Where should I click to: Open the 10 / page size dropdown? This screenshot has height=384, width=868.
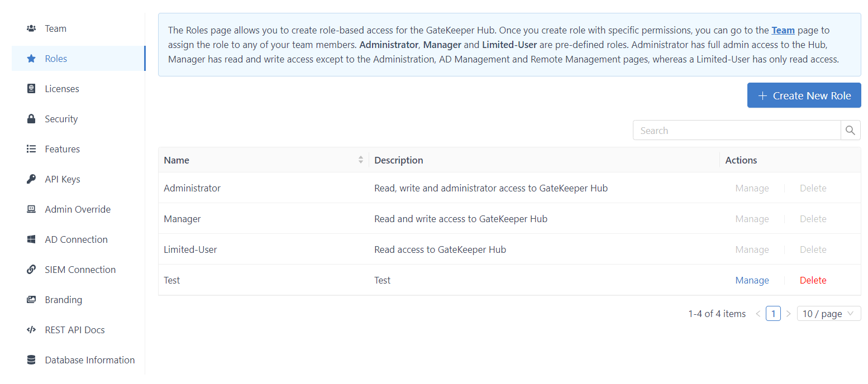point(828,314)
